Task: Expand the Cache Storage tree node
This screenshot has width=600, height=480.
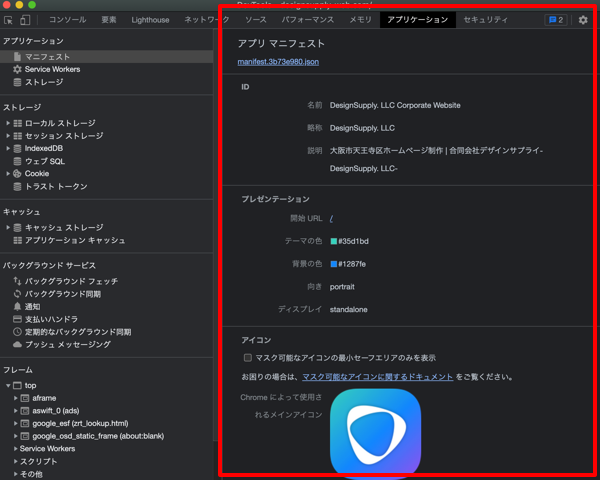Action: (x=8, y=228)
